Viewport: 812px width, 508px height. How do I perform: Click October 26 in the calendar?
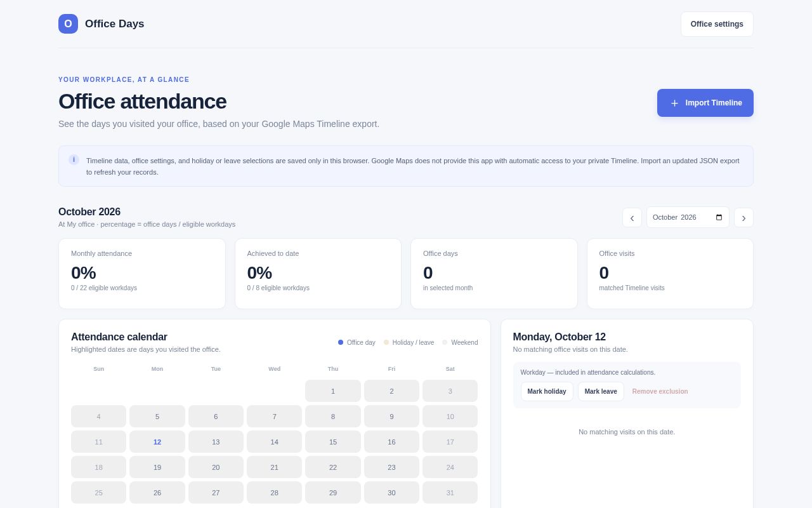click(x=157, y=493)
